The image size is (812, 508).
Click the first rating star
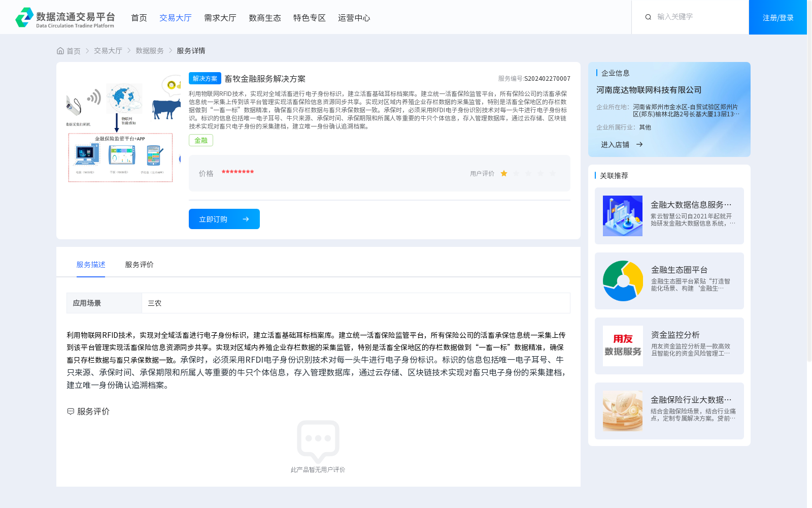504,174
